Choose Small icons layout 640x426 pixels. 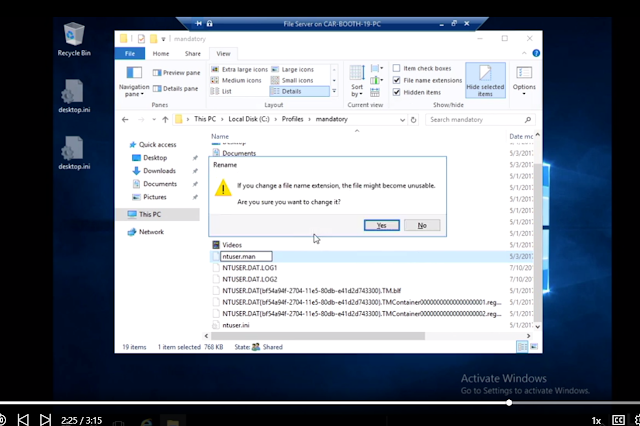[292, 80]
